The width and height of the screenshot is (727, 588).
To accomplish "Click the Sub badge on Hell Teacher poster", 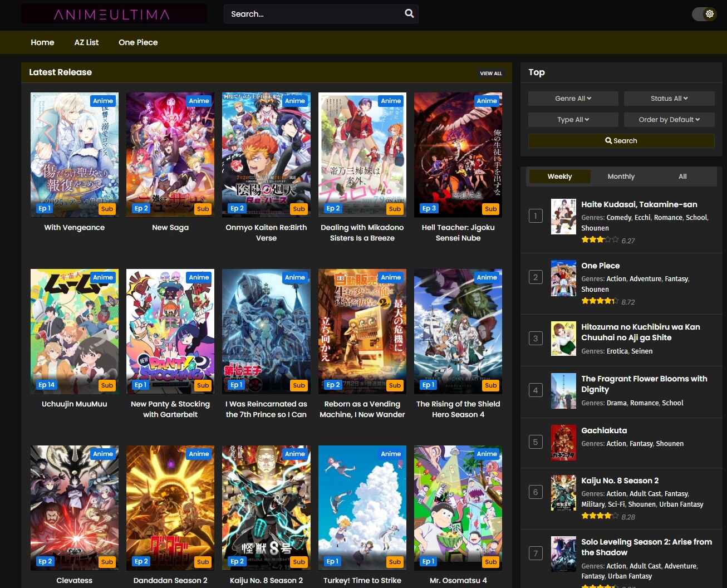I will point(490,209).
